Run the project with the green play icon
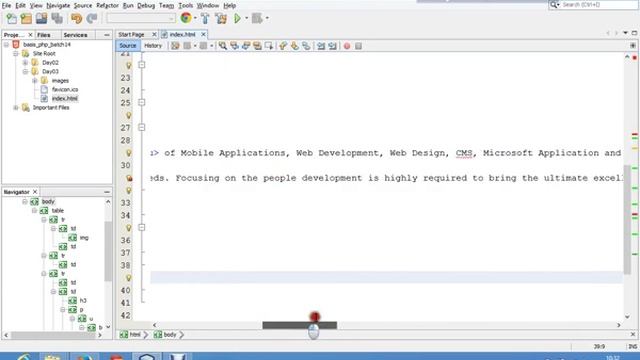The width and height of the screenshot is (640, 360). 237,18
